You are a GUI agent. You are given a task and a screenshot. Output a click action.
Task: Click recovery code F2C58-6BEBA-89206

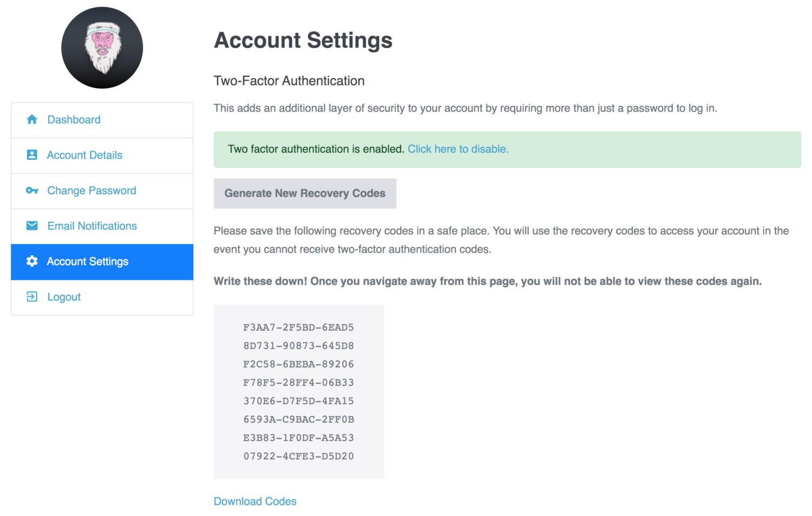pyautogui.click(x=298, y=364)
